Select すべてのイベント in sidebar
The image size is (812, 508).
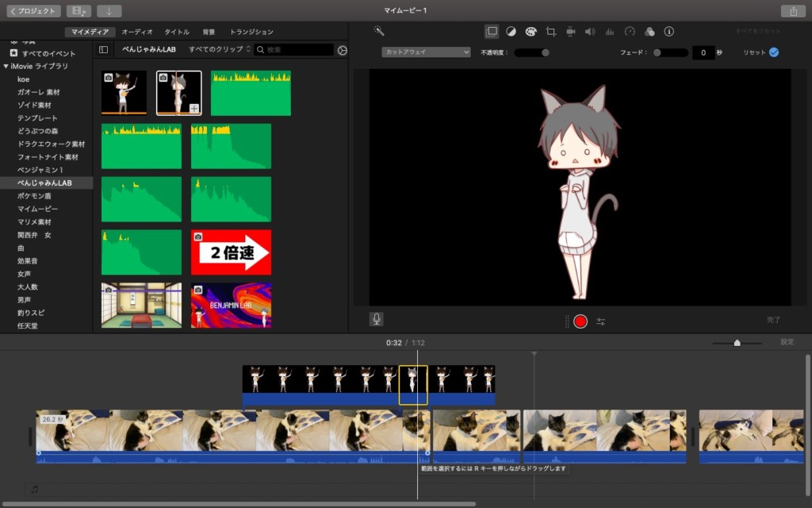point(48,53)
